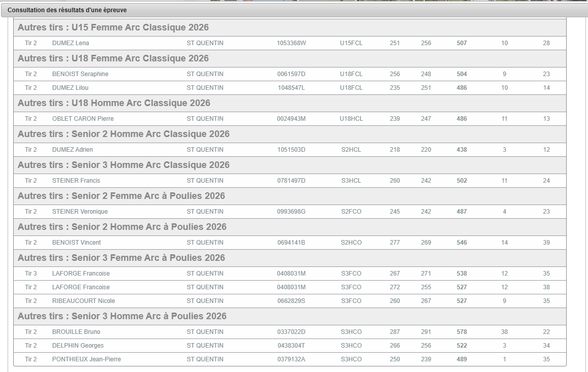Click OBLET CARON Pierre's name
This screenshot has height=372, width=588.
(83, 119)
